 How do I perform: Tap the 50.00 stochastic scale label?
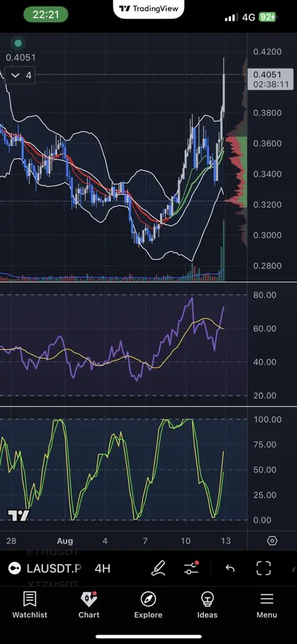click(264, 469)
